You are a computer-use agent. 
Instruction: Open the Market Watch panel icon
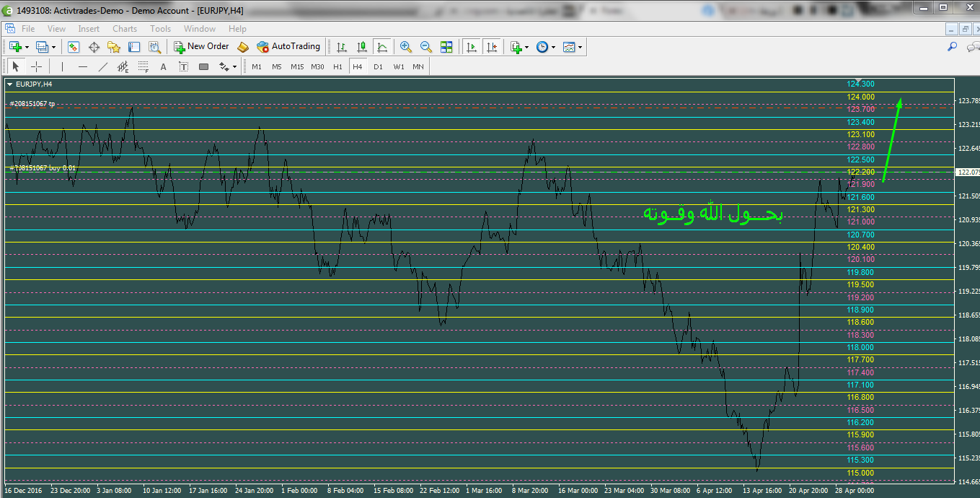tap(74, 47)
